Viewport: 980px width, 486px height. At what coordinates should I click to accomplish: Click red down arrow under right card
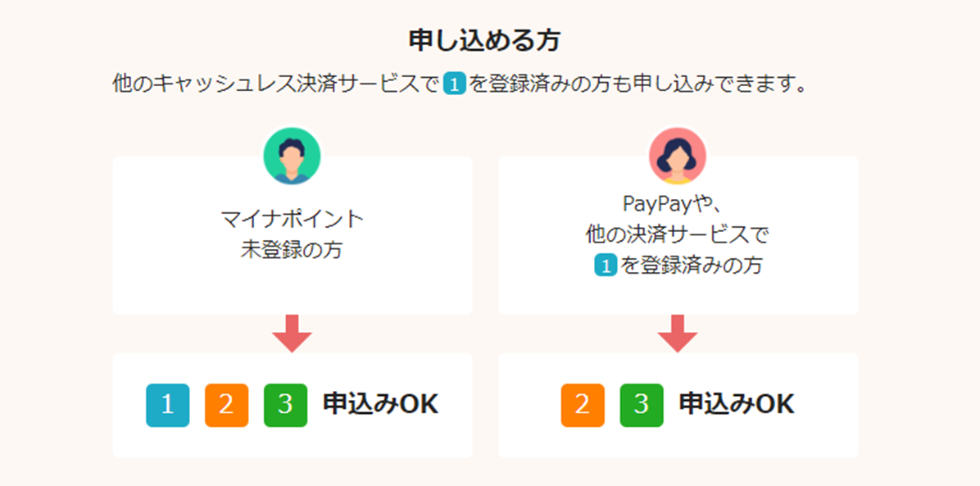tap(678, 334)
